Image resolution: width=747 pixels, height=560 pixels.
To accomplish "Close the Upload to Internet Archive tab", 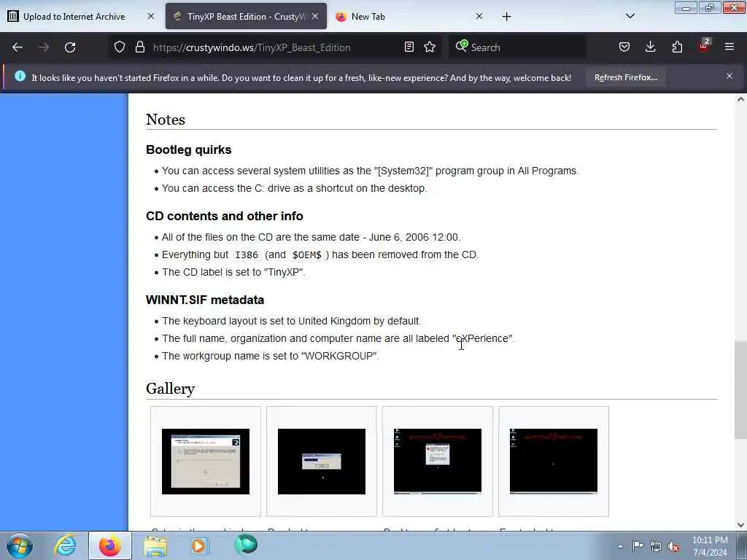I will pos(151,16).
